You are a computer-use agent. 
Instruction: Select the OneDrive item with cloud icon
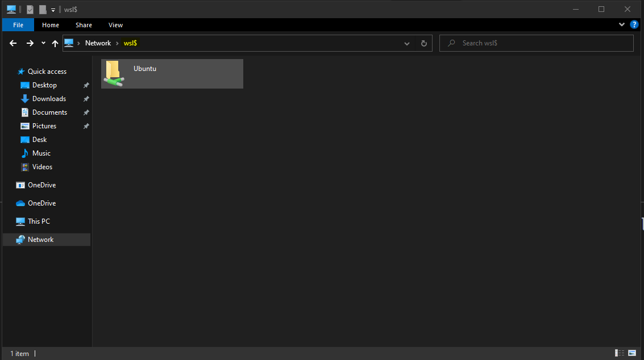[41, 203]
